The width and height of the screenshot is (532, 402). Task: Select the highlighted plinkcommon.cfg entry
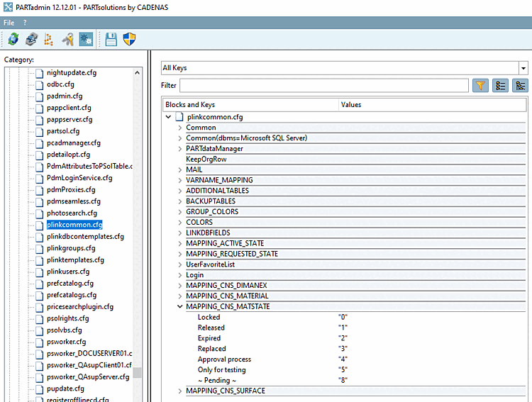[x=74, y=225]
